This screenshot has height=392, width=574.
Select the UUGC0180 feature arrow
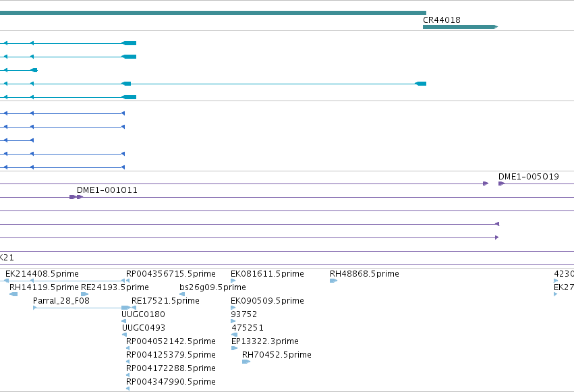(123, 321)
